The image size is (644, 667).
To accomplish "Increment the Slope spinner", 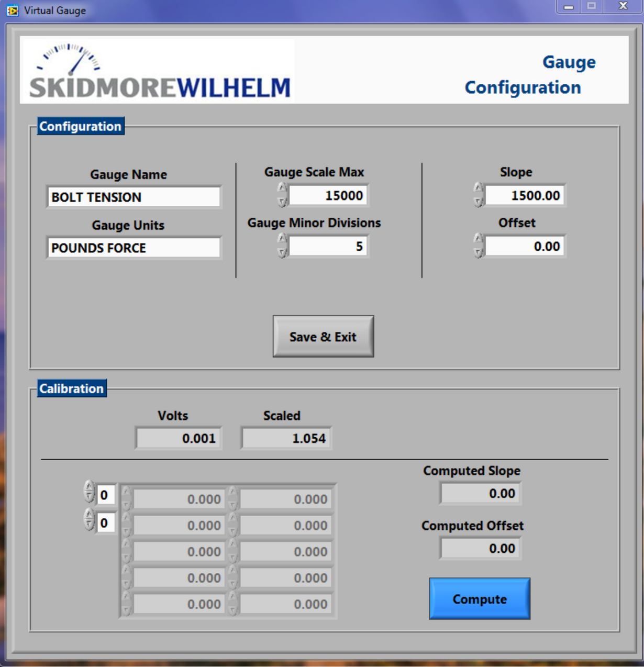I will coord(477,190).
